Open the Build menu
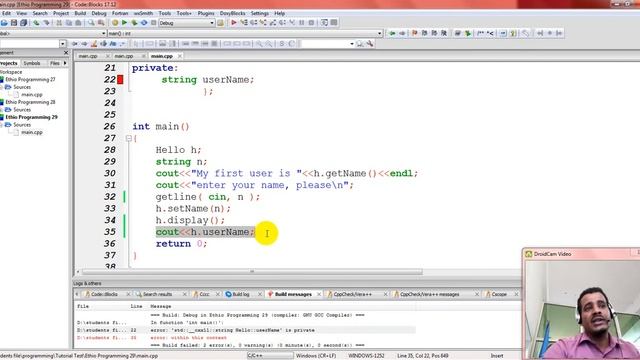Viewport: 640px width, 360px height. [80, 13]
